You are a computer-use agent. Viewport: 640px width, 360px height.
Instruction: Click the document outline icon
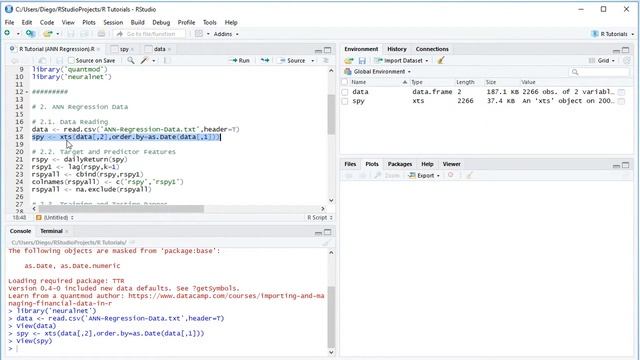click(325, 60)
